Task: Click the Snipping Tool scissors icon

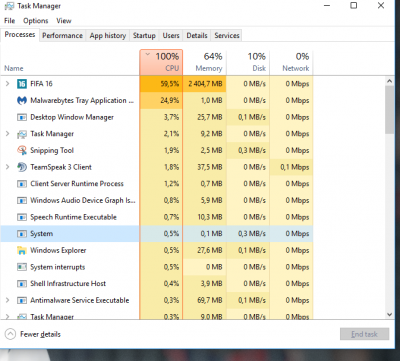Action: (22, 150)
